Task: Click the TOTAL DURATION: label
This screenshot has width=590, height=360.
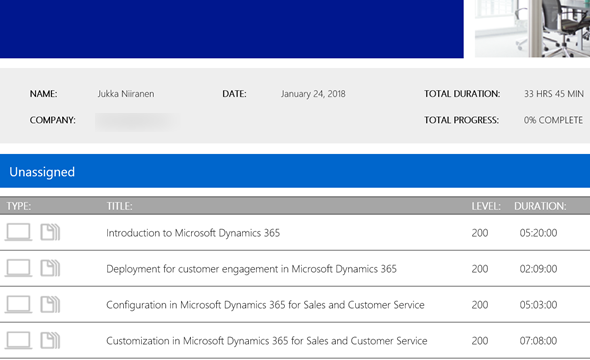Action: coord(462,94)
